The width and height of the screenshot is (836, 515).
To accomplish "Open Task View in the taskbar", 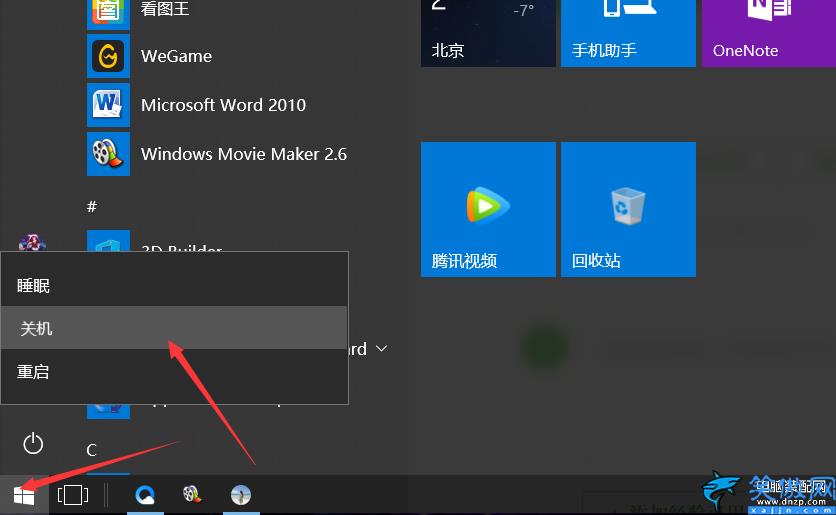I will coord(73,495).
